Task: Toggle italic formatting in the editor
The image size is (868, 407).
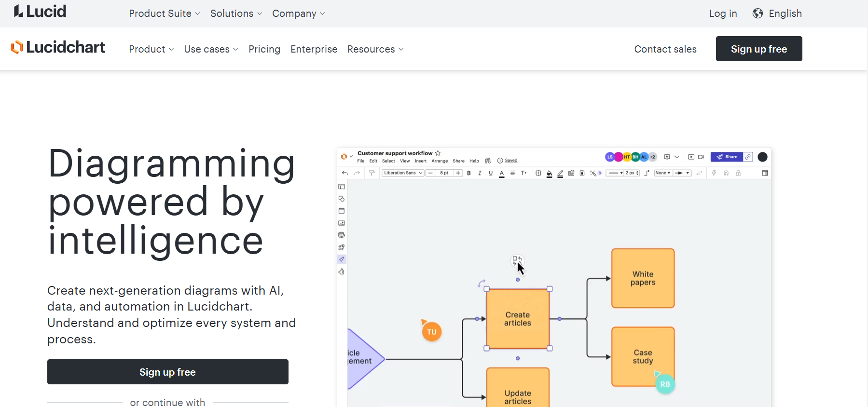Action: tap(480, 173)
